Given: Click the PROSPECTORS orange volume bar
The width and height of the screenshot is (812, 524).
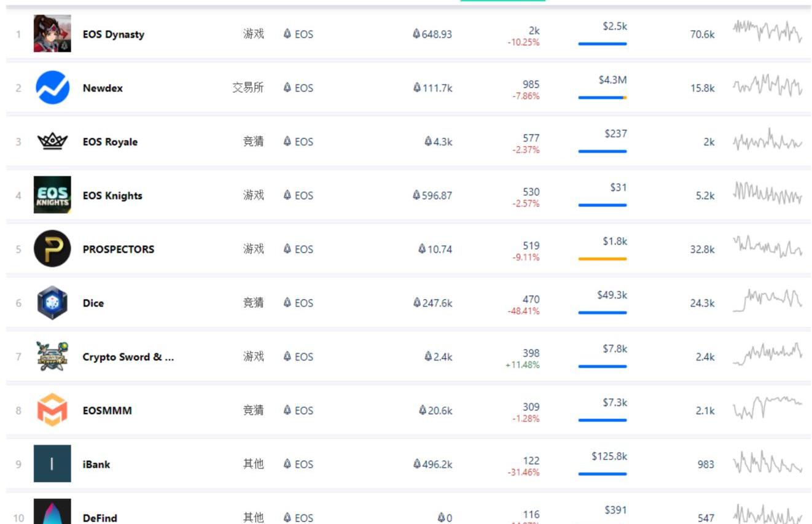Looking at the screenshot, I should click(603, 259).
